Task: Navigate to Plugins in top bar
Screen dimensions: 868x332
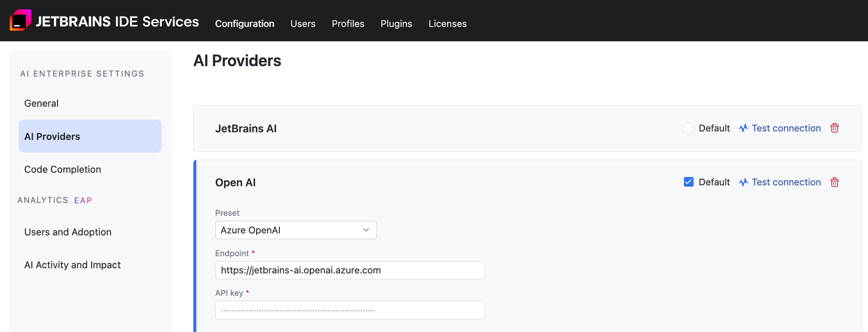Action: [396, 24]
